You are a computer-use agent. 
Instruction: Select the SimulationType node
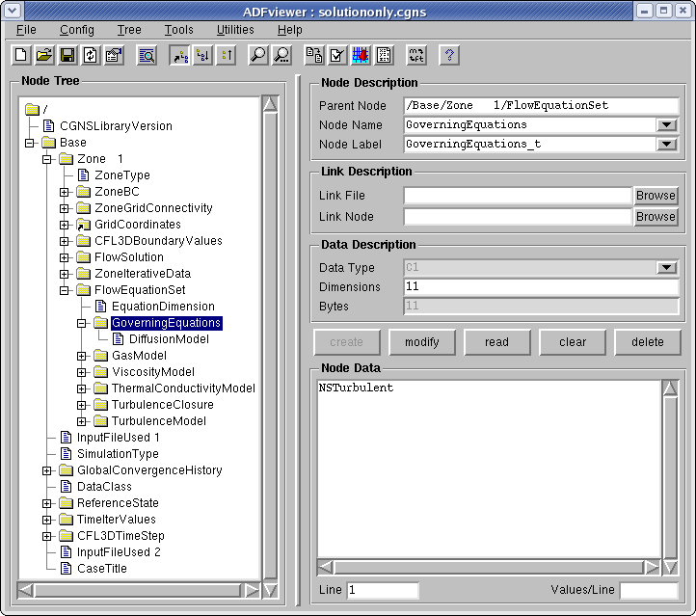tap(118, 454)
